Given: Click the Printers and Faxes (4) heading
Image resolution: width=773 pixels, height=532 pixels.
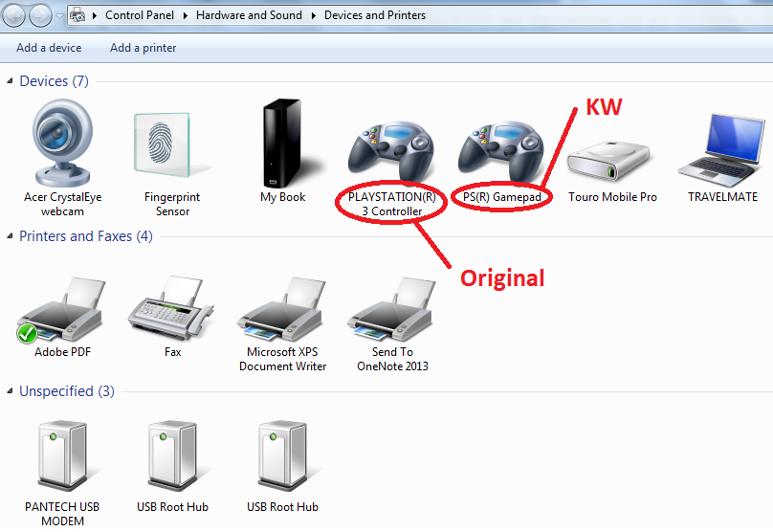Looking at the screenshot, I should click(86, 236).
